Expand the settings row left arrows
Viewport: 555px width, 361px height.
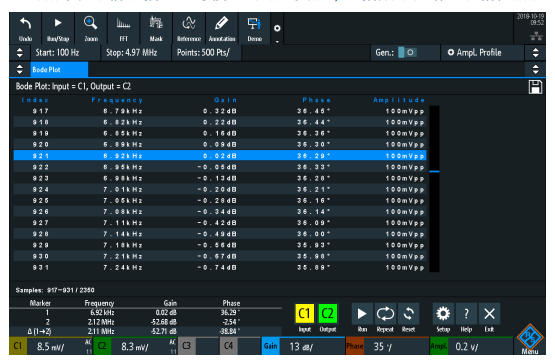pos(20,53)
